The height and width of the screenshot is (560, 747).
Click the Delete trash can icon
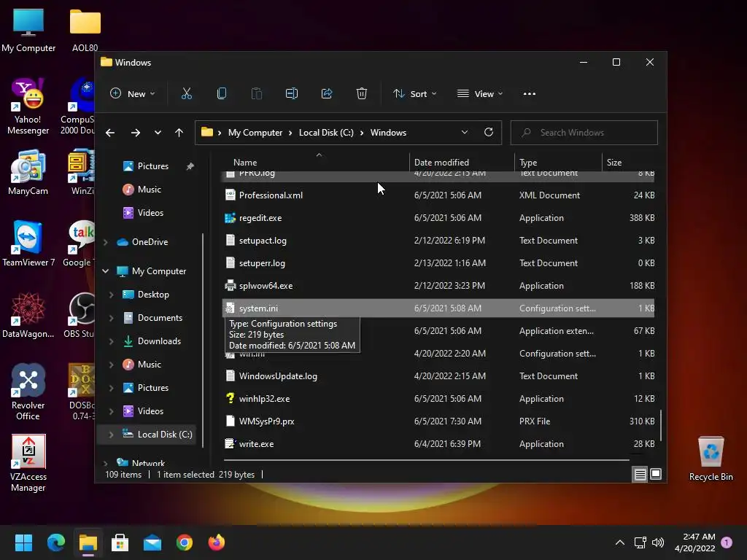pos(362,94)
